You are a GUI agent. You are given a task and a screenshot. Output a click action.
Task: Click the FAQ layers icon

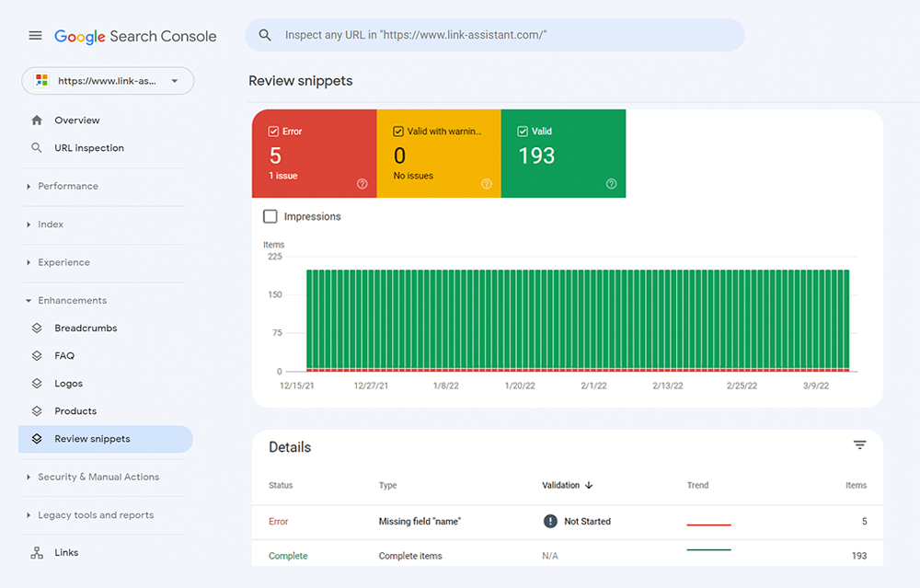pyautogui.click(x=37, y=355)
